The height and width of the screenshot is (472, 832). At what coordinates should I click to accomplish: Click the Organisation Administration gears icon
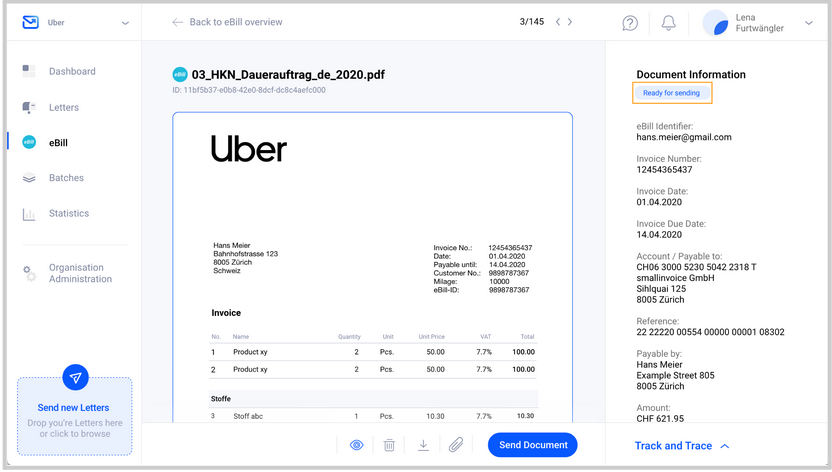click(x=30, y=273)
